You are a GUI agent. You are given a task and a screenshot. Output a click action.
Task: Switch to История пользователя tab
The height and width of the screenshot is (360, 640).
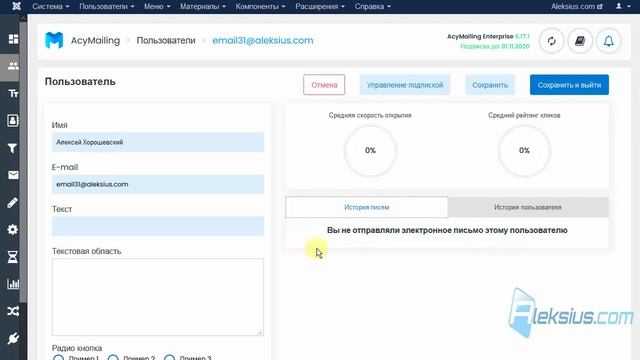(x=528, y=207)
